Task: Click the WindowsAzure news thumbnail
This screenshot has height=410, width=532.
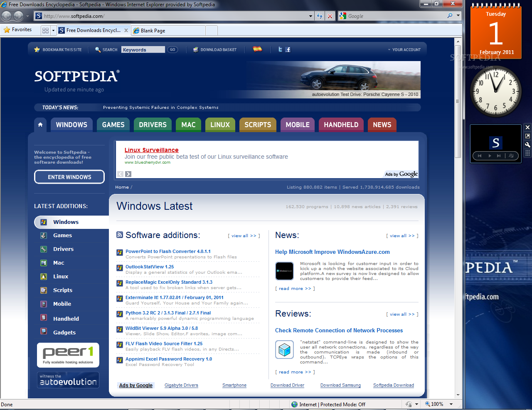Action: coord(285,271)
